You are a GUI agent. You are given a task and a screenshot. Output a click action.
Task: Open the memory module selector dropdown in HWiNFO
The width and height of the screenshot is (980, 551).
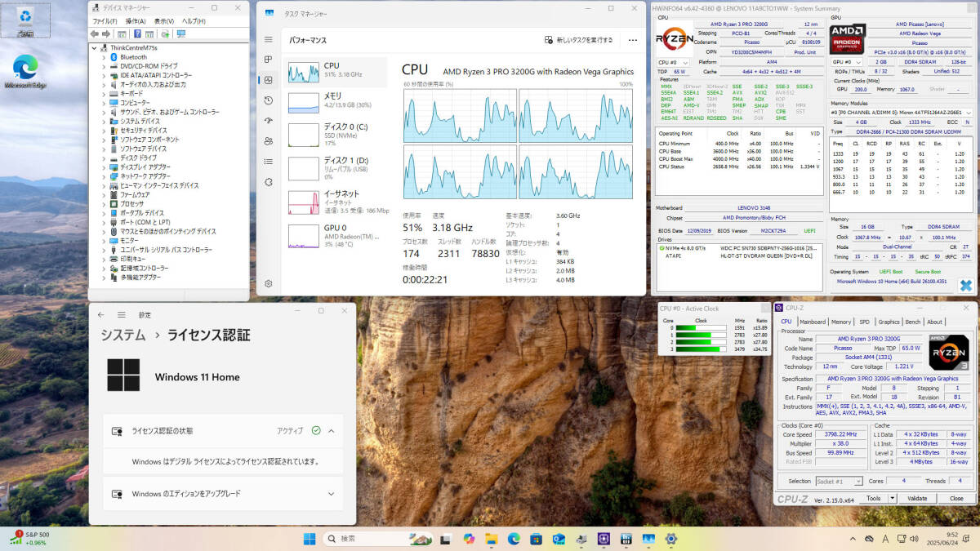tap(901, 112)
